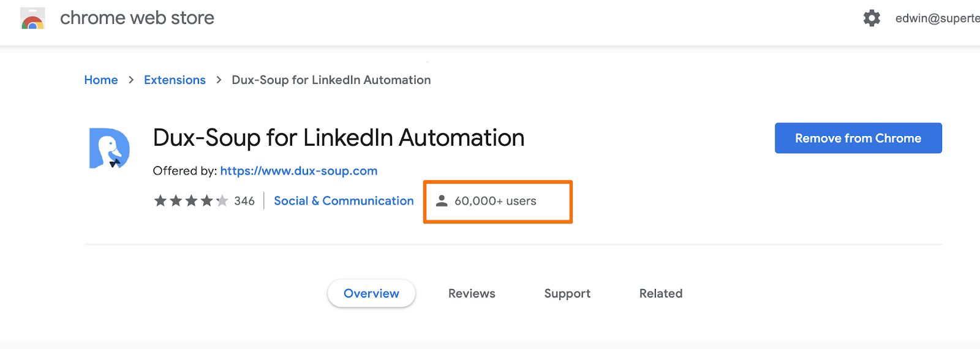980x349 pixels.
Task: Switch to the Reviews tab
Action: (x=472, y=293)
